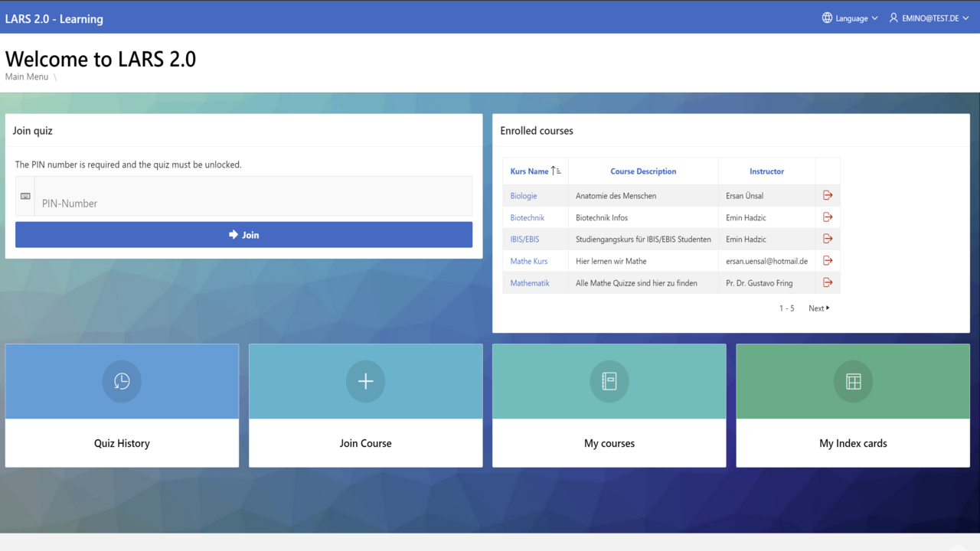Sort by Course Description column header

click(x=643, y=171)
